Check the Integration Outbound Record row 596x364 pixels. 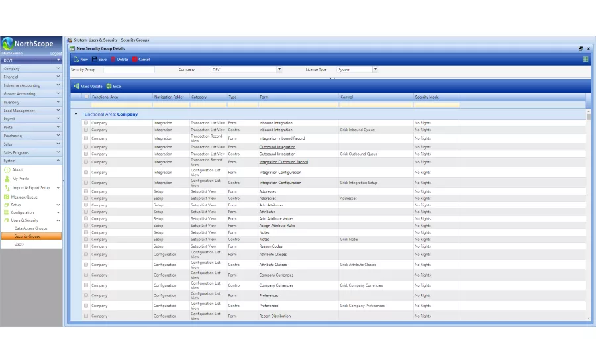(86, 162)
